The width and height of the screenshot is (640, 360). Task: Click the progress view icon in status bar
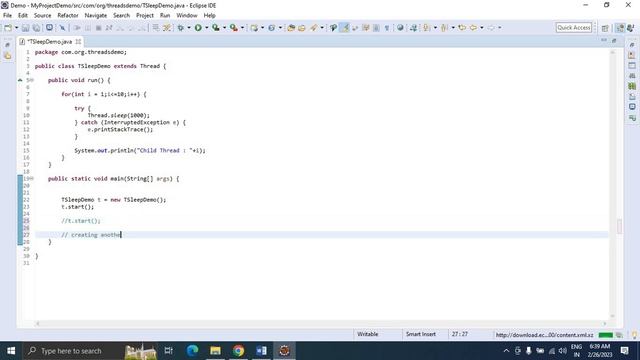619,335
